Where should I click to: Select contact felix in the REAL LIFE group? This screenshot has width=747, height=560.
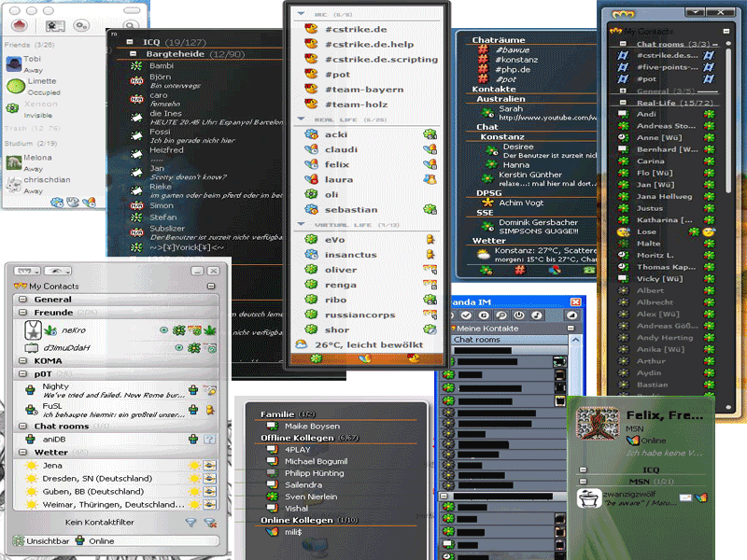point(337,165)
